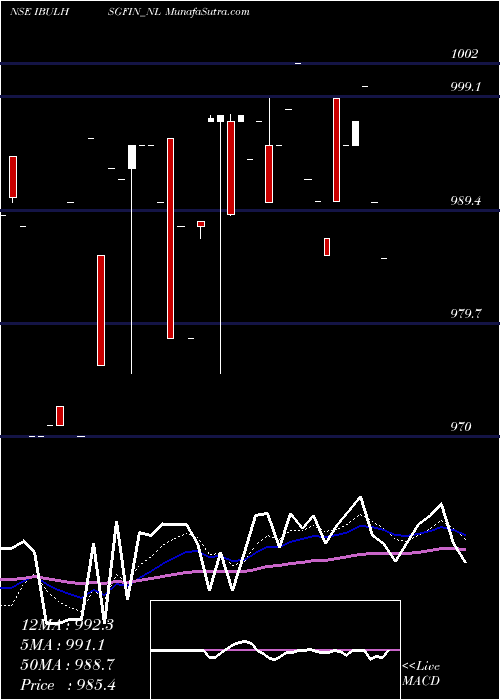Click the 999.1 price level label
This screenshot has width=500, height=700.
pos(466,87)
